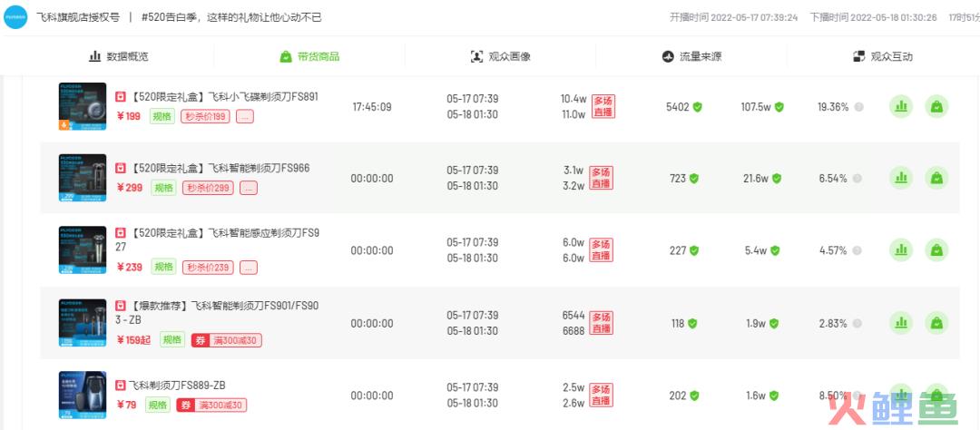This screenshot has width=980, height=430.
Task: Click verified shield beside 5402 sales
Action: [x=698, y=107]
